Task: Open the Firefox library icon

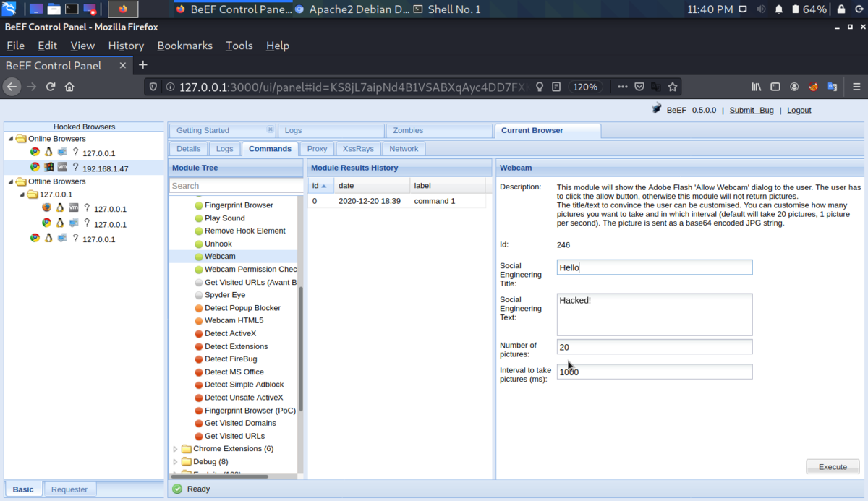Action: tap(757, 87)
